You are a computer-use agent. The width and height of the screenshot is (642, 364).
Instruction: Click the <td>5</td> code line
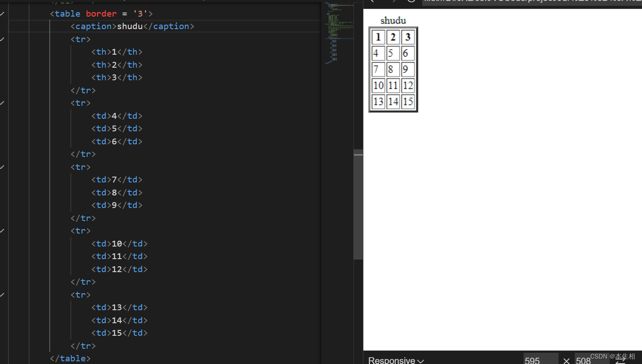pyautogui.click(x=117, y=129)
